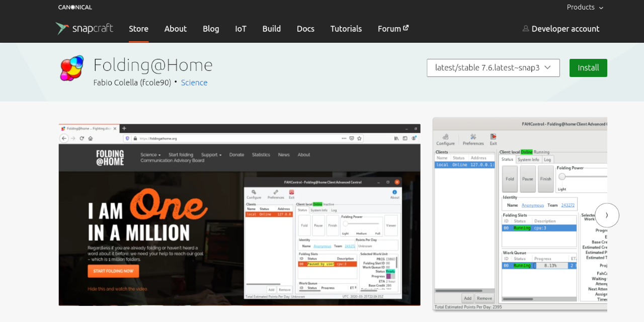644x322 pixels.
Task: Open the Tutorials page
Action: [346, 29]
